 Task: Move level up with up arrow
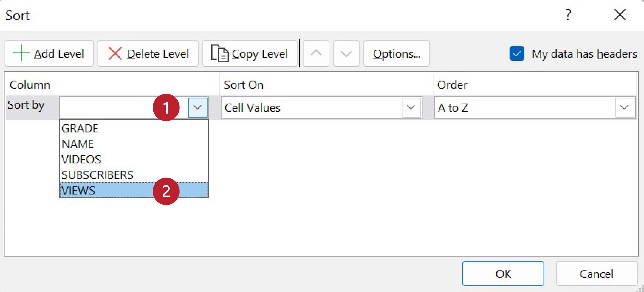316,53
